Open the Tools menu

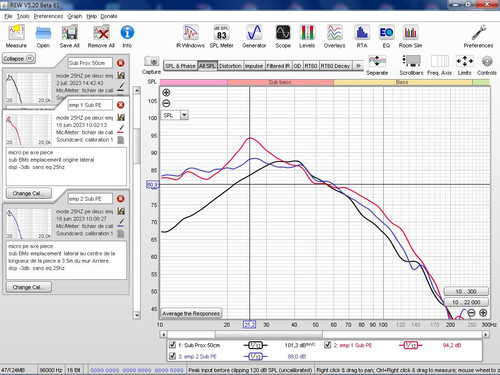click(23, 16)
